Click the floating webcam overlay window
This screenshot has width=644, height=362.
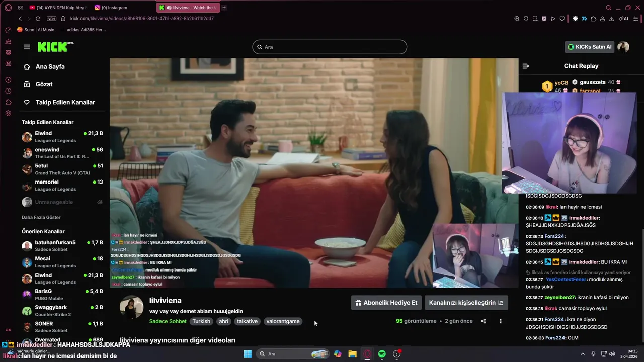click(x=569, y=143)
